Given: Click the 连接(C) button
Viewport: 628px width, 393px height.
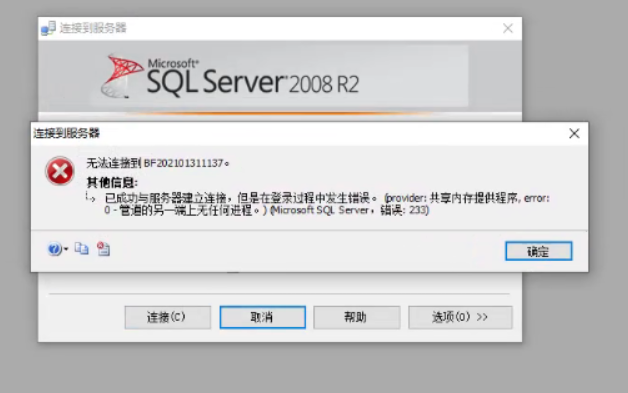Looking at the screenshot, I should (x=167, y=317).
